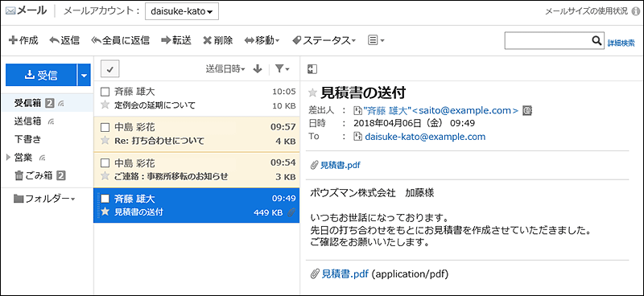Click the unread count badge on 受信箱
Screen dimensions: 644x296
tap(49, 104)
